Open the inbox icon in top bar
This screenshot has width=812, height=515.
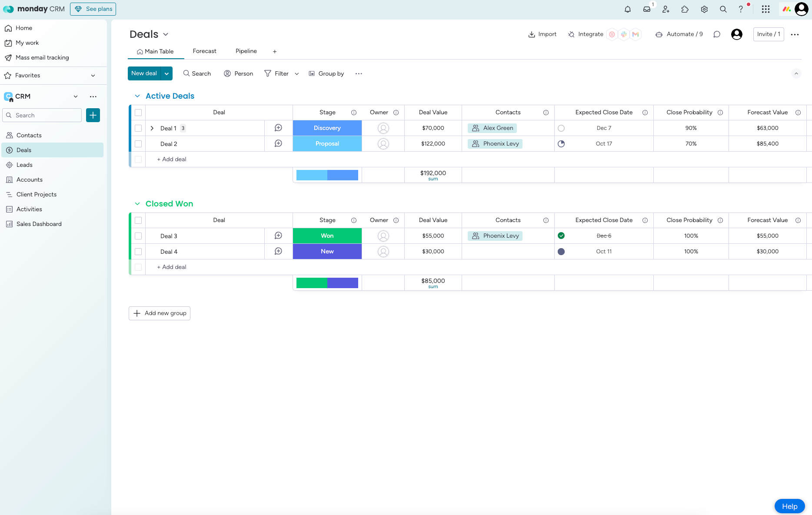coord(647,9)
